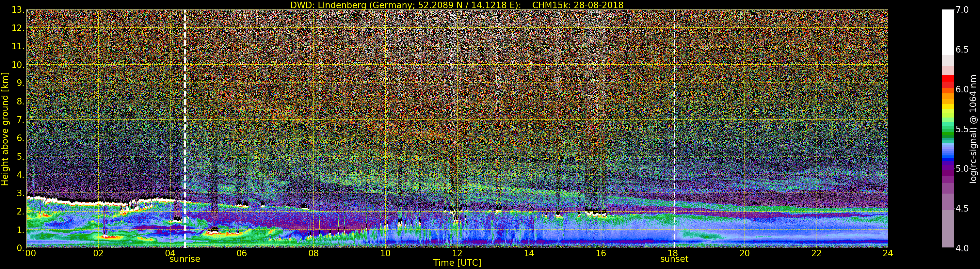
Task: Click the '8.' height tick label
Action: click(x=20, y=102)
